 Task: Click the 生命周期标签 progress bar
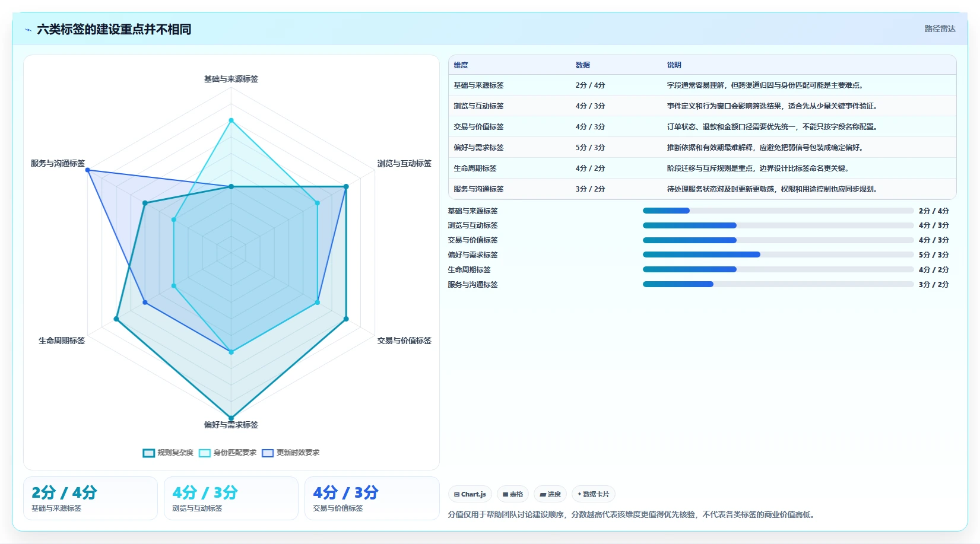[778, 269]
